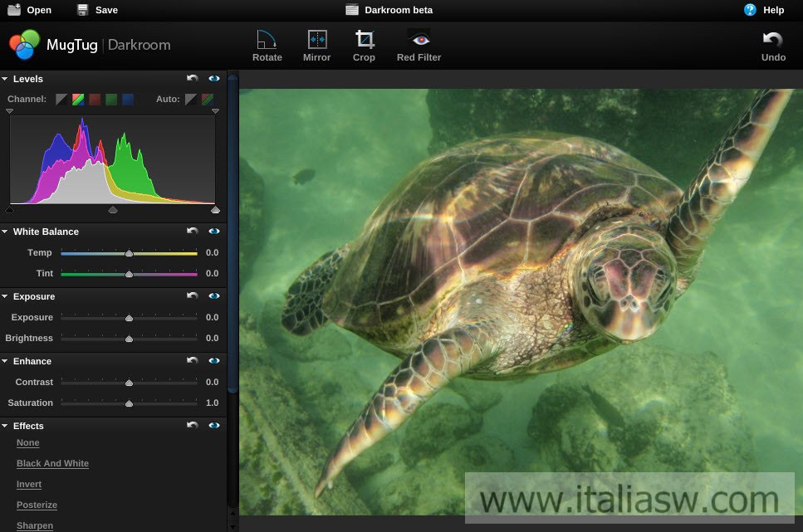Apply the Invert effect
Screen dimensions: 803x532
29,484
